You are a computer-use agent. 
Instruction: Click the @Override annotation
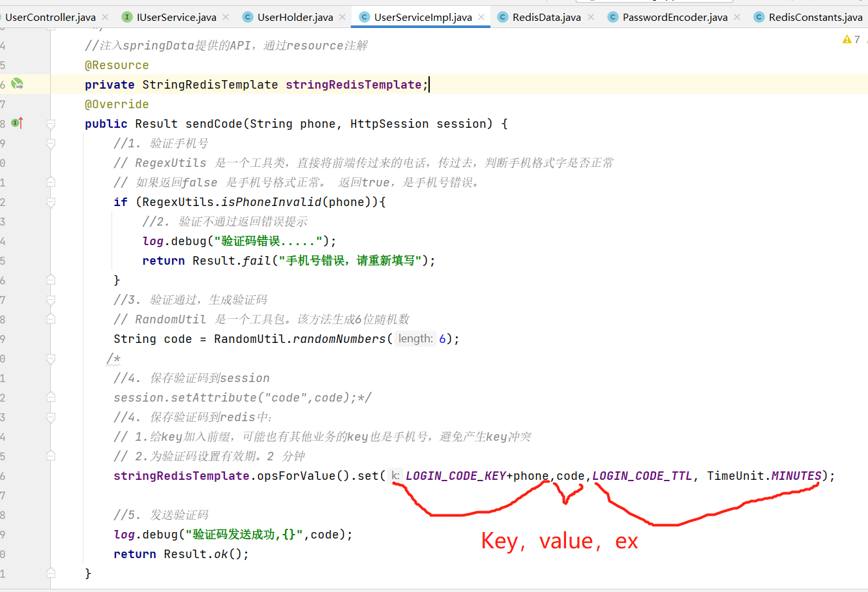(117, 104)
